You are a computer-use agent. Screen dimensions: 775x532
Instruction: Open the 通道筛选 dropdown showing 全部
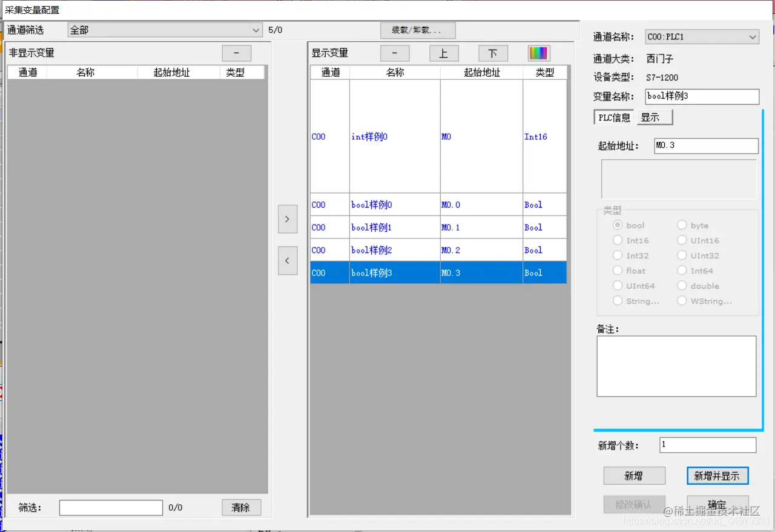tap(257, 30)
